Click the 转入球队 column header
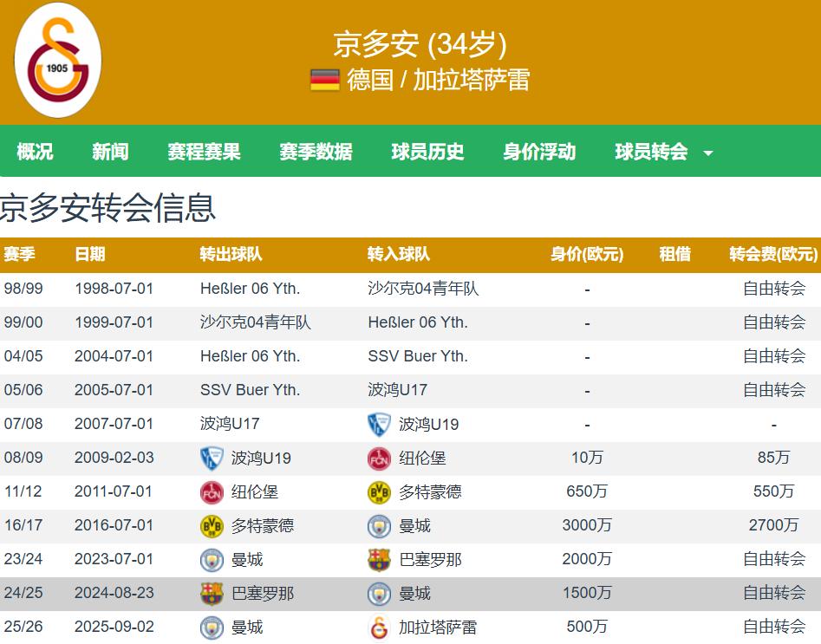Viewport: 821px width, 644px height. (x=399, y=255)
